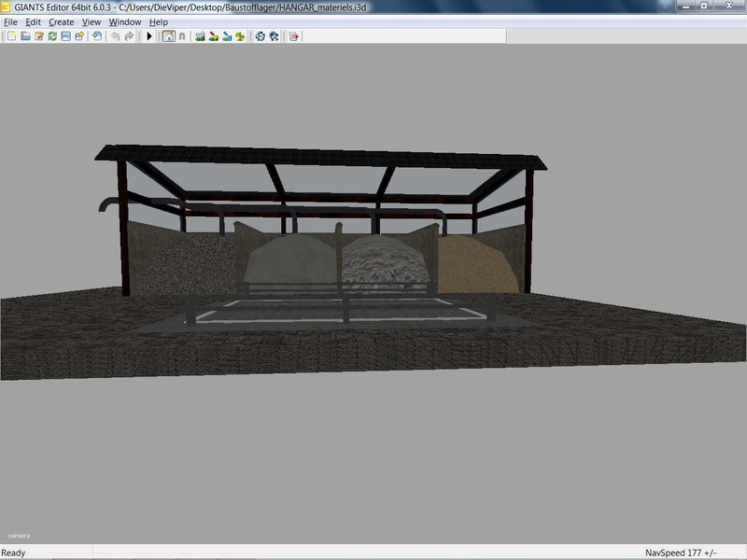The height and width of the screenshot is (560, 747).
Task: Click the black Play arrow icon
Action: [149, 36]
